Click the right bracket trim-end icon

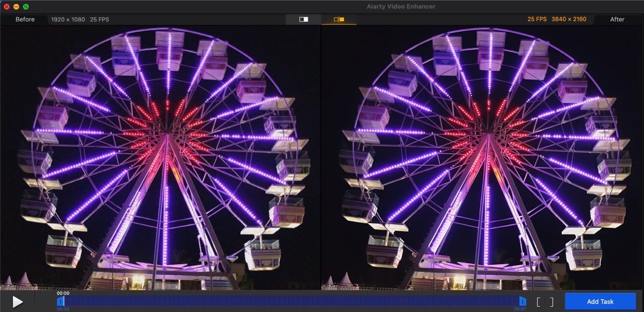[551, 302]
